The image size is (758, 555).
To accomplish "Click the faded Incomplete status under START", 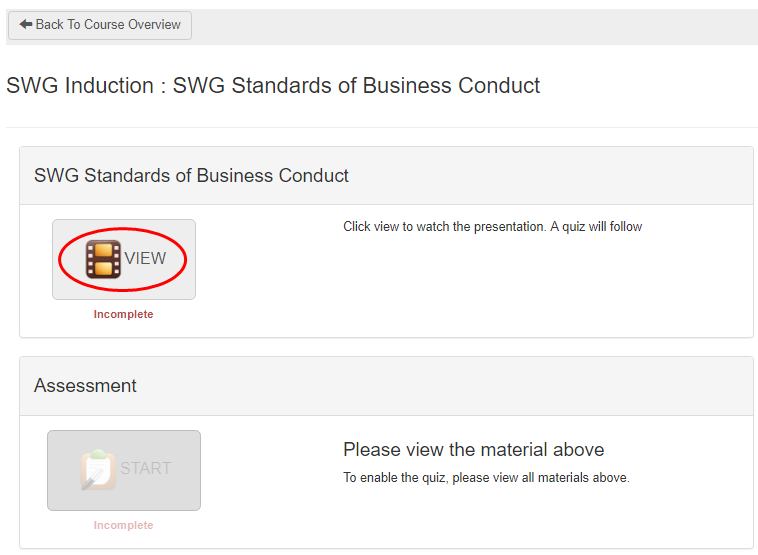I will [124, 525].
